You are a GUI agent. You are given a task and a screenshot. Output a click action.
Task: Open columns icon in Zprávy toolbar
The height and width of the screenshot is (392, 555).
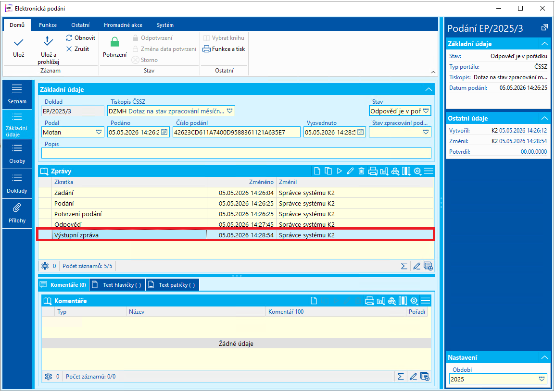tap(406, 171)
